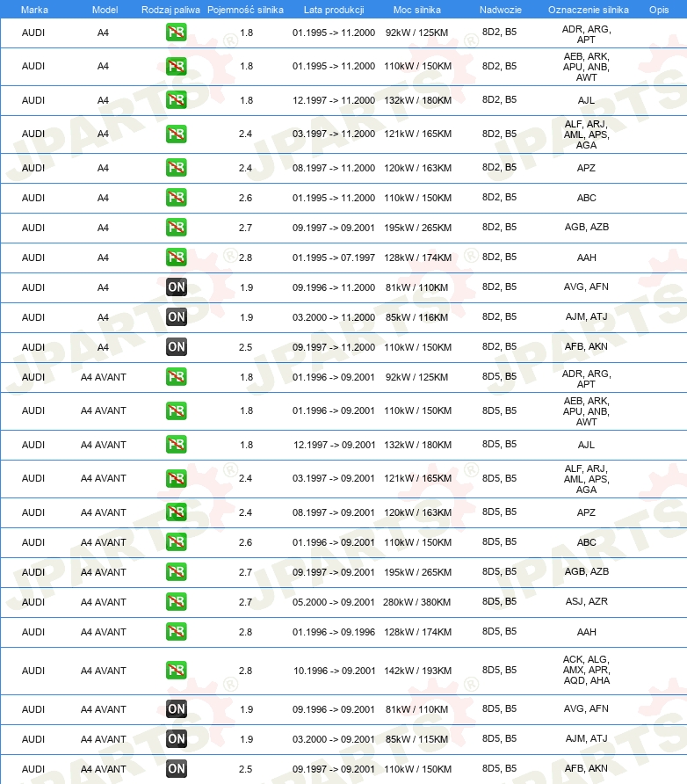Click PB icon in A4 AVANT 121kW/165KM row
Image resolution: width=687 pixels, height=784 pixels.
(177, 478)
